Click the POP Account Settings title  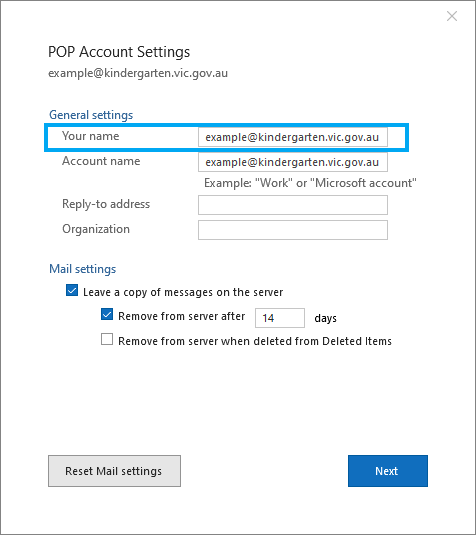[119, 52]
